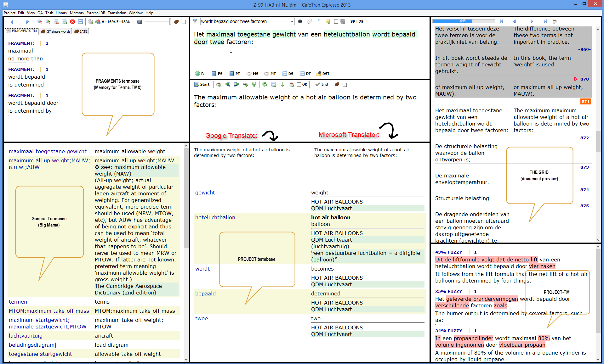604x364 pixels.
Task: Open the Translation menu
Action: tap(117, 13)
